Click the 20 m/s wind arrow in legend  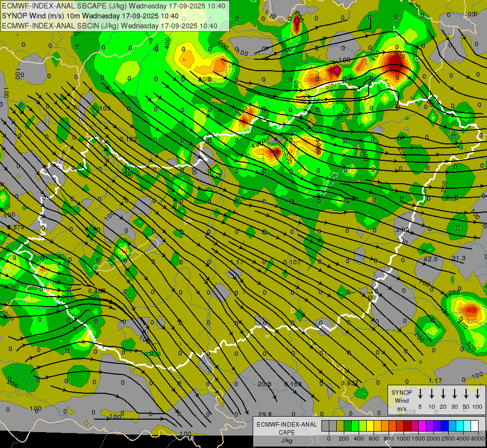(x=443, y=393)
